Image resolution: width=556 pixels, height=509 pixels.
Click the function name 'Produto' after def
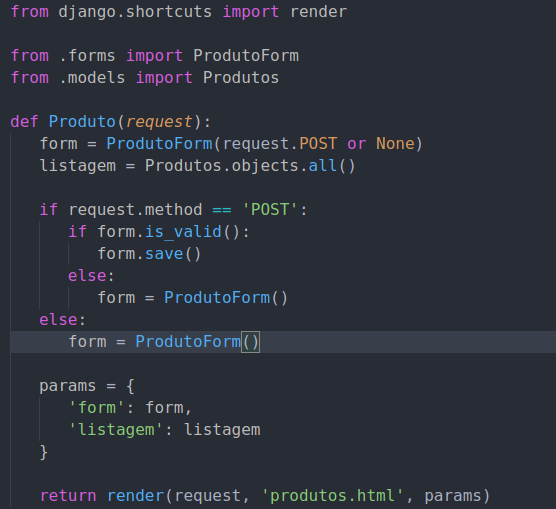point(82,122)
